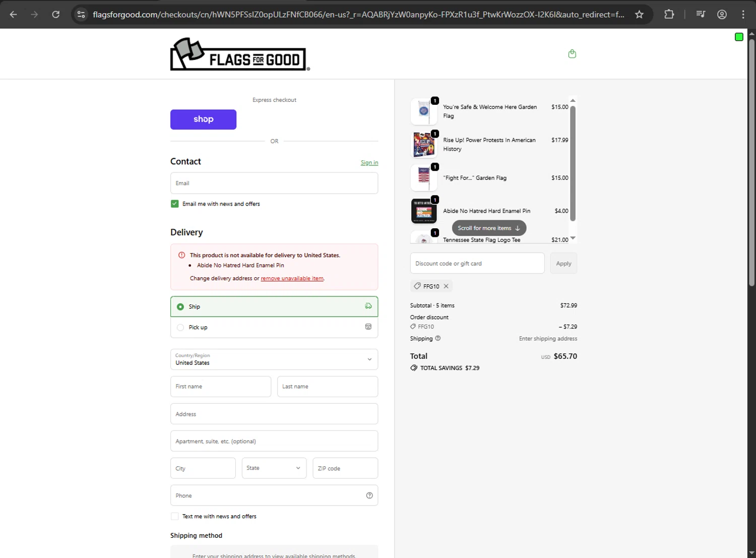Click the ZIP code field
The width and height of the screenshot is (756, 558).
pyautogui.click(x=345, y=468)
